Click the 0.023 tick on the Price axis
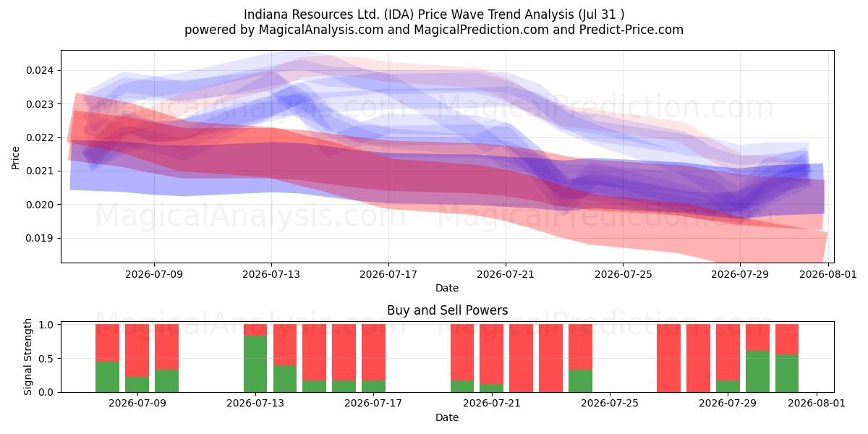Screen dimensions: 868x434 pyautogui.click(x=41, y=104)
